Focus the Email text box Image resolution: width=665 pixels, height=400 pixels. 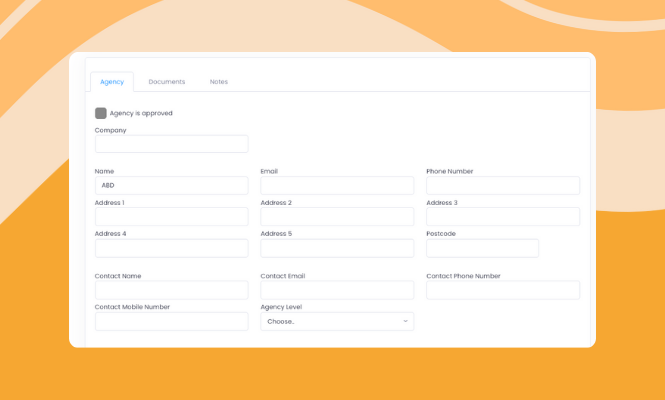tap(336, 185)
